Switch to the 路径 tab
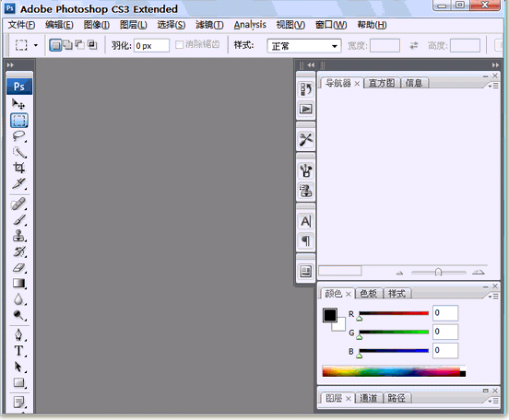The image size is (509, 420). 397,398
